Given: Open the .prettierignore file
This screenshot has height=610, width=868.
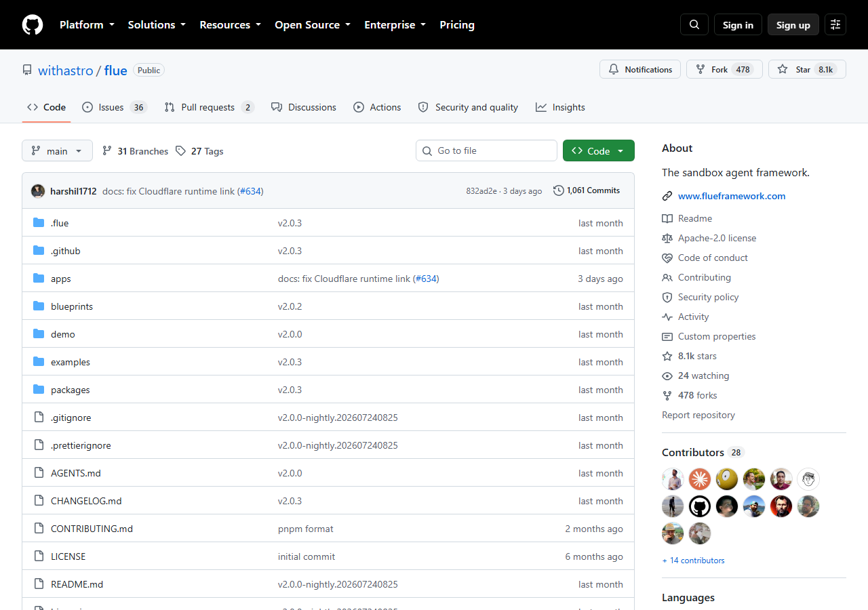Looking at the screenshot, I should (81, 445).
